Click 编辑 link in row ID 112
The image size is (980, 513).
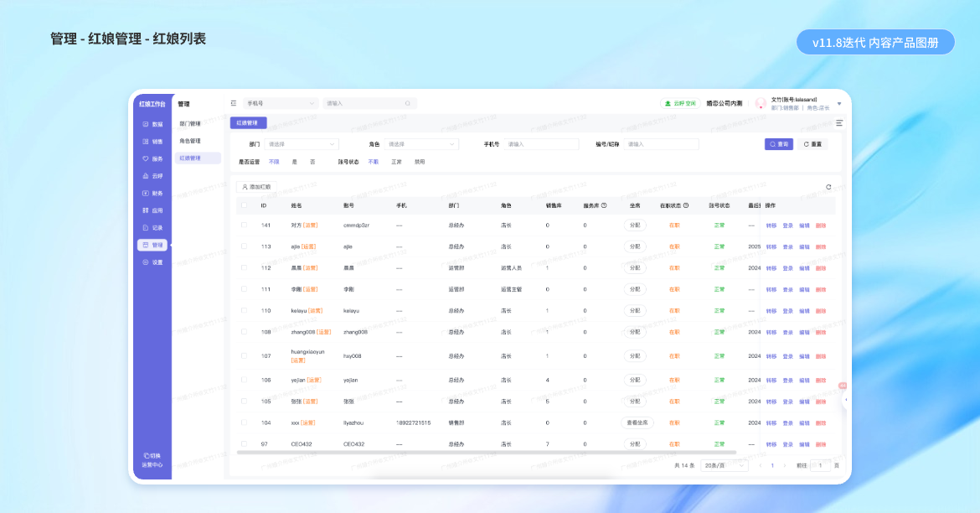pos(804,268)
